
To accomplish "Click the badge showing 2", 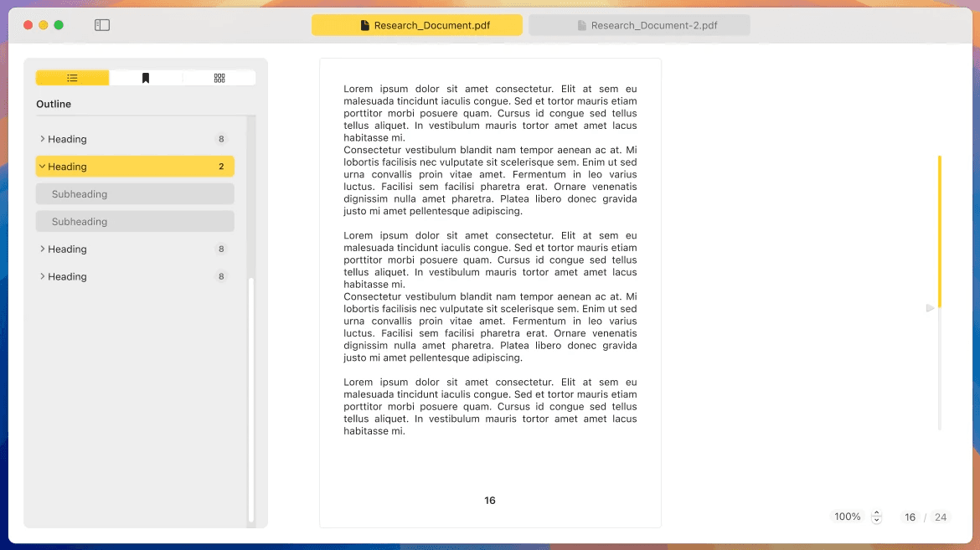I will pos(221,167).
